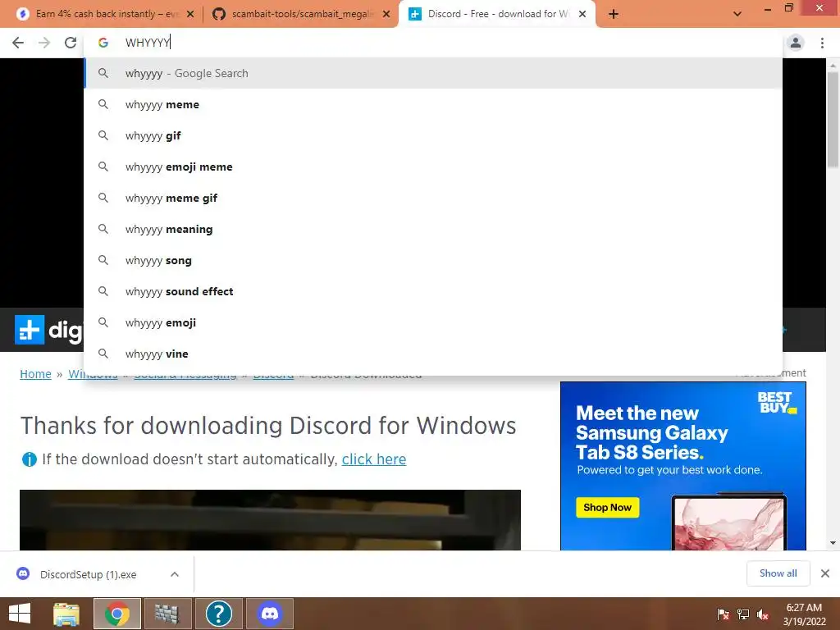
Task: Choose the 'whyyyy vine' suggestion
Action: pos(433,354)
